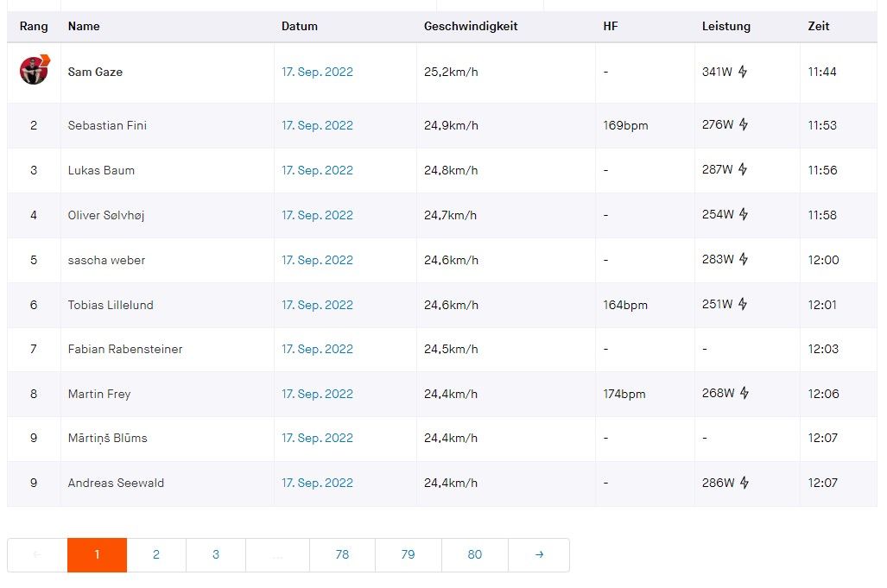Open page 2 of leaderboard
The image size is (887, 588).
pyautogui.click(x=156, y=555)
